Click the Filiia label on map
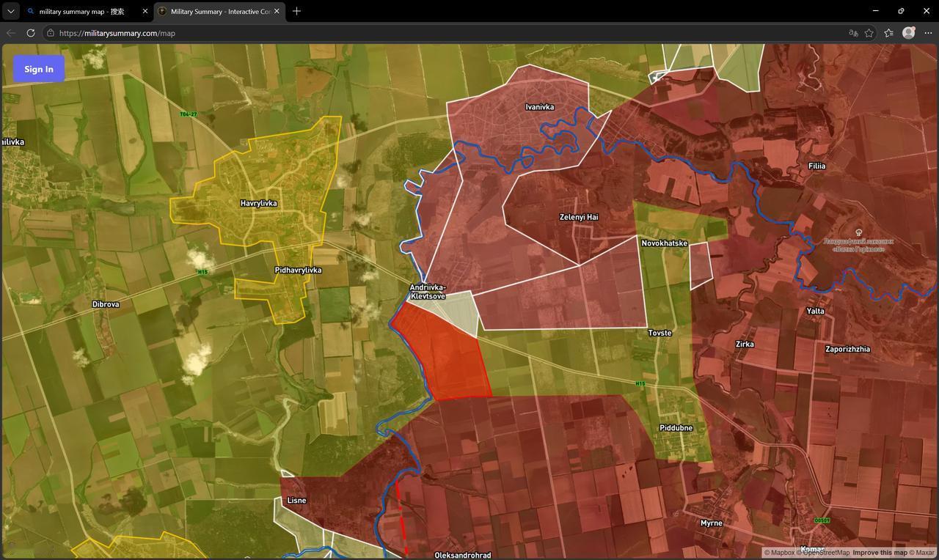Viewport: 939px width, 560px height. point(816,166)
